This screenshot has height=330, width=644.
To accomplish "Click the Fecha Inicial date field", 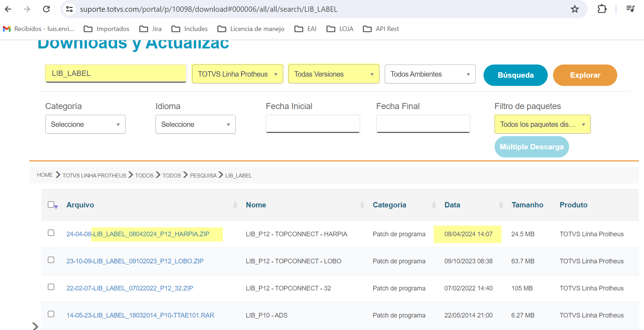I will (313, 124).
